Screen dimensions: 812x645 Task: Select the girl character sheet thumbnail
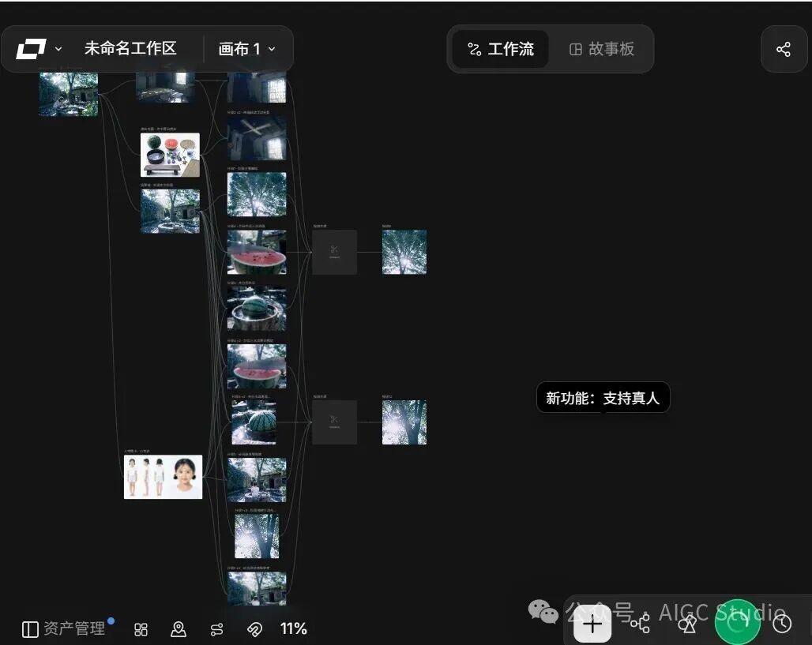click(164, 478)
